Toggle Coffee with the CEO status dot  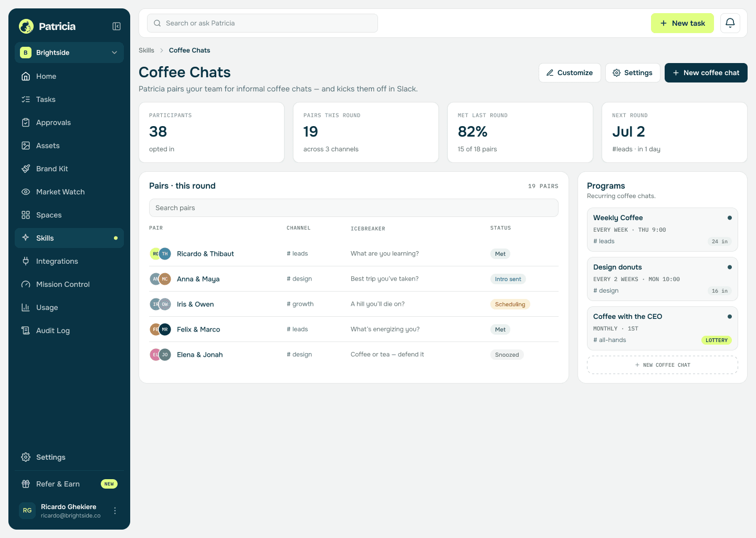pos(729,316)
